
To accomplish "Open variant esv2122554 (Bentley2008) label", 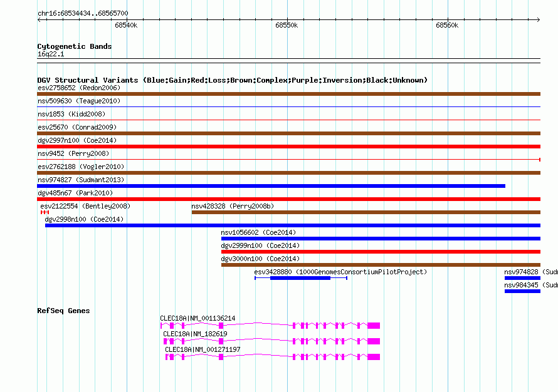I will click(x=85, y=206).
